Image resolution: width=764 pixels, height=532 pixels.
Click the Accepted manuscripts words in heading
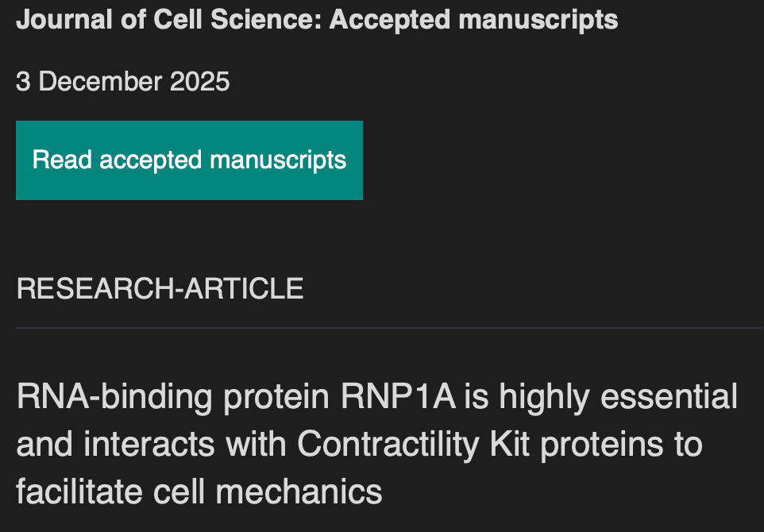pos(473,19)
